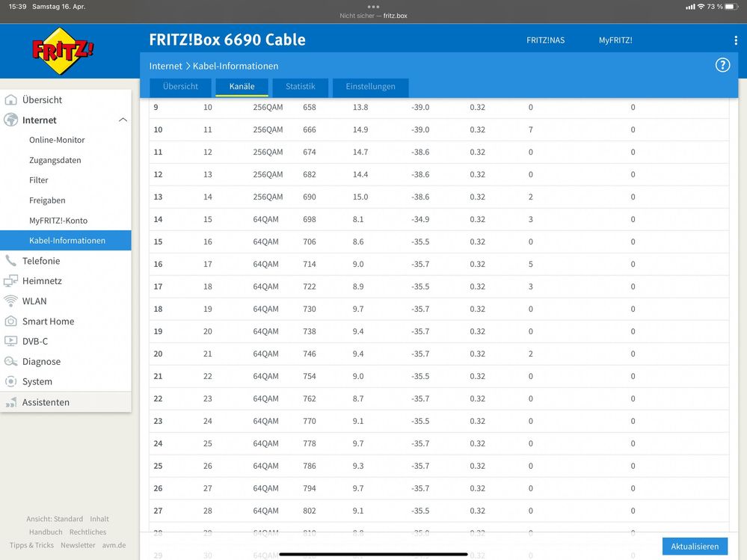Tap the cellular signal icon at top

(690, 7)
